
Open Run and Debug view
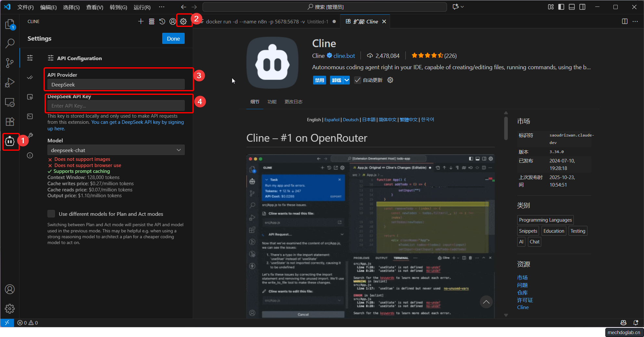coord(10,83)
